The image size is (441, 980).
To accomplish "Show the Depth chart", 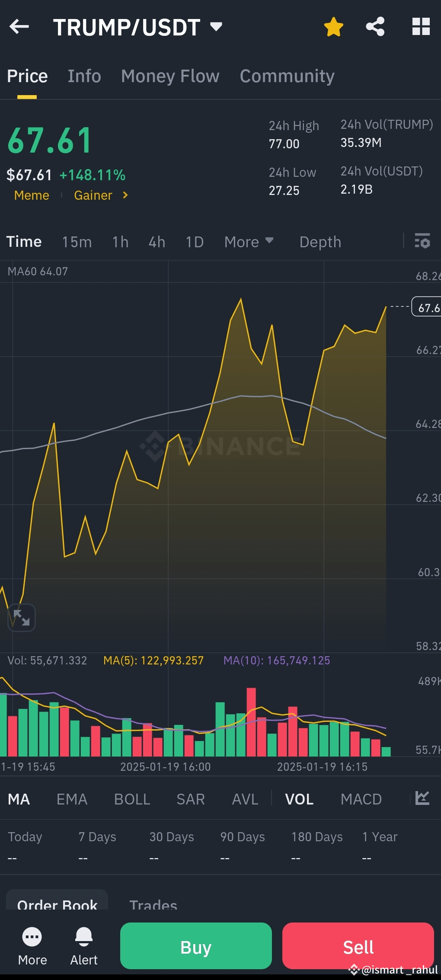I will (x=320, y=242).
